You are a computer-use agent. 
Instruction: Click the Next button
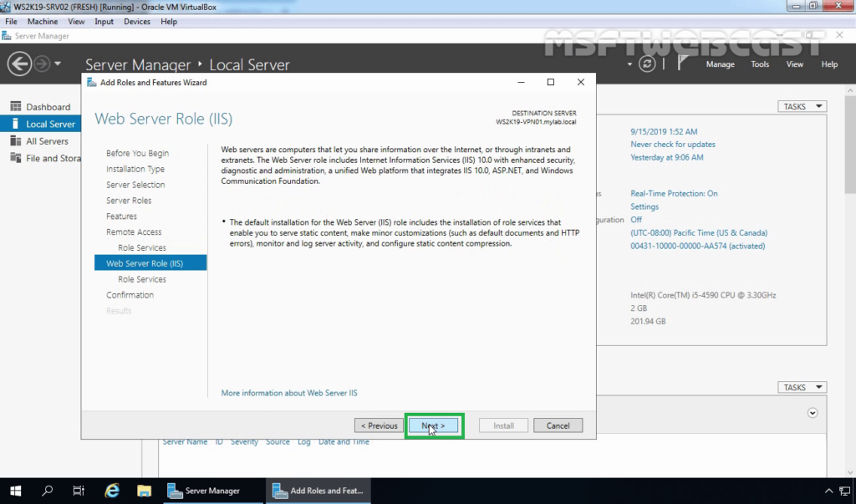click(434, 425)
